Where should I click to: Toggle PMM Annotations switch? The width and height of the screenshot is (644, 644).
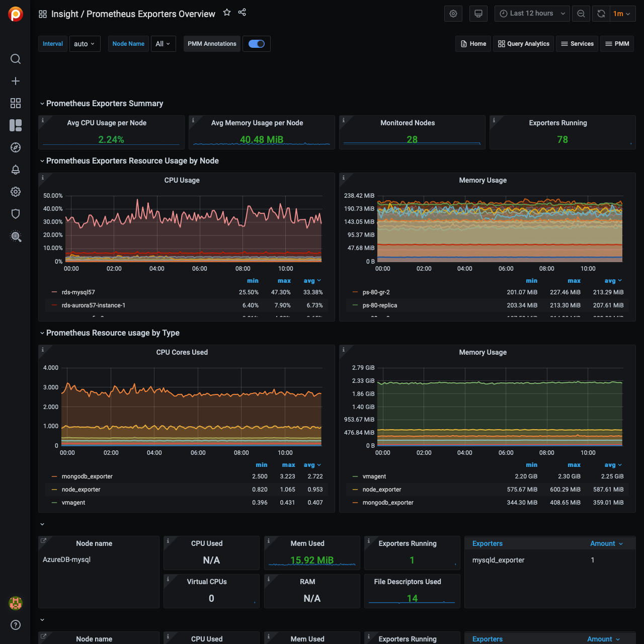tap(257, 44)
